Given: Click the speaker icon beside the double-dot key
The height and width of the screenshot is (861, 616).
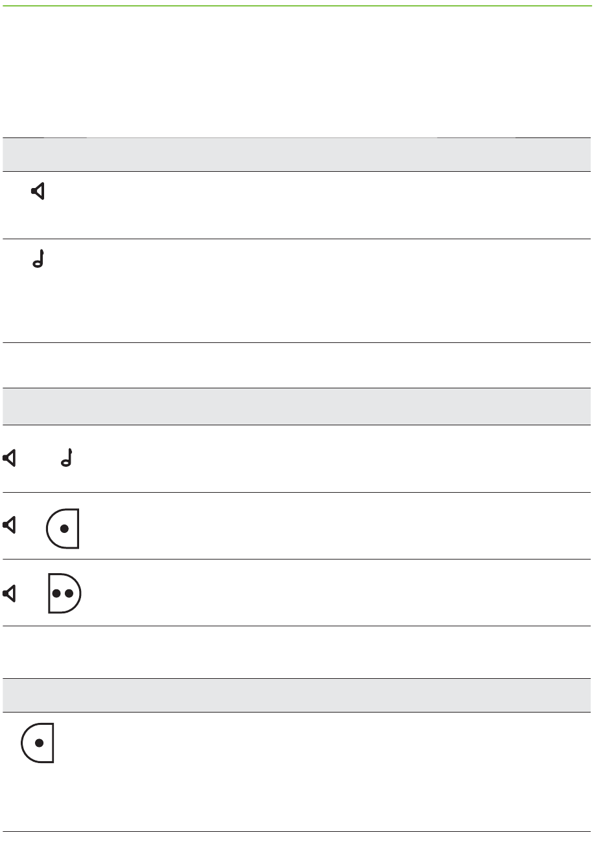Looking at the screenshot, I should [x=9, y=593].
